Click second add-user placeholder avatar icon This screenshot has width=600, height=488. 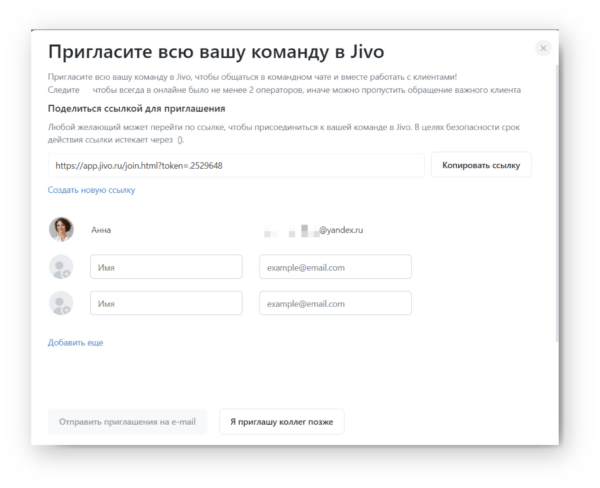pos(61,303)
